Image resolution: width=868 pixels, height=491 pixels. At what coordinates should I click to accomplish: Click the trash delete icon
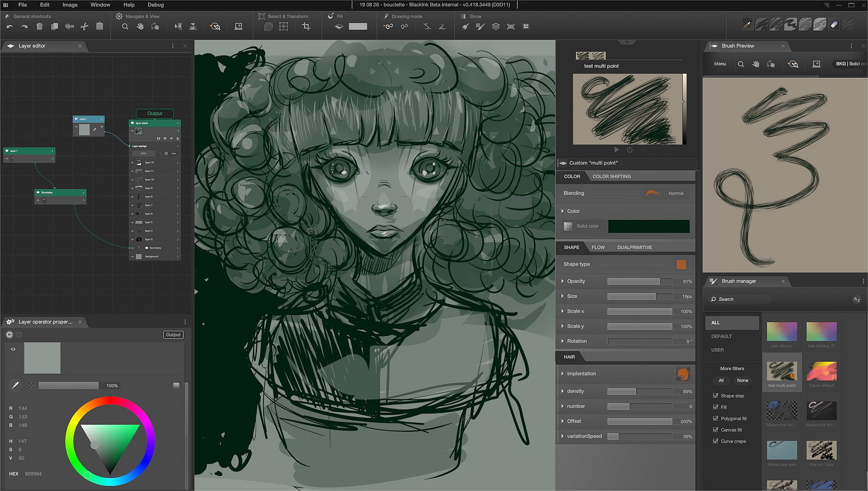click(x=40, y=27)
